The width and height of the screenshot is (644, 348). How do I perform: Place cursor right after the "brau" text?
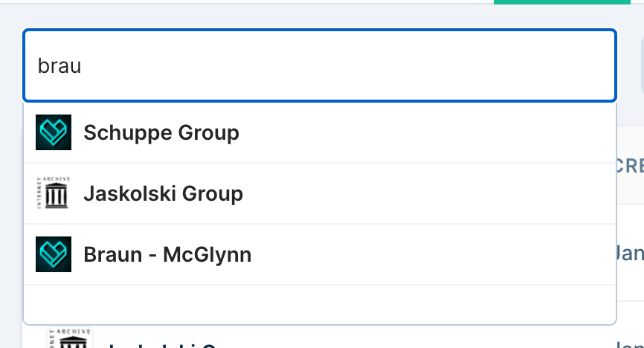click(82, 65)
